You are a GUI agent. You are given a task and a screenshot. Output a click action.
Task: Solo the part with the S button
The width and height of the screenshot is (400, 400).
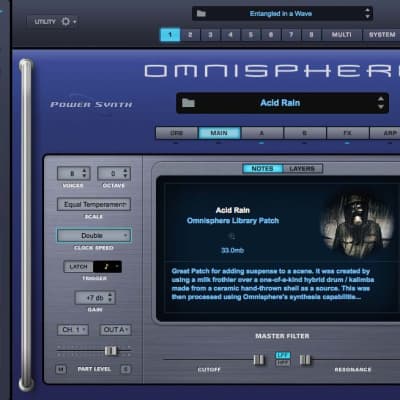(x=126, y=369)
